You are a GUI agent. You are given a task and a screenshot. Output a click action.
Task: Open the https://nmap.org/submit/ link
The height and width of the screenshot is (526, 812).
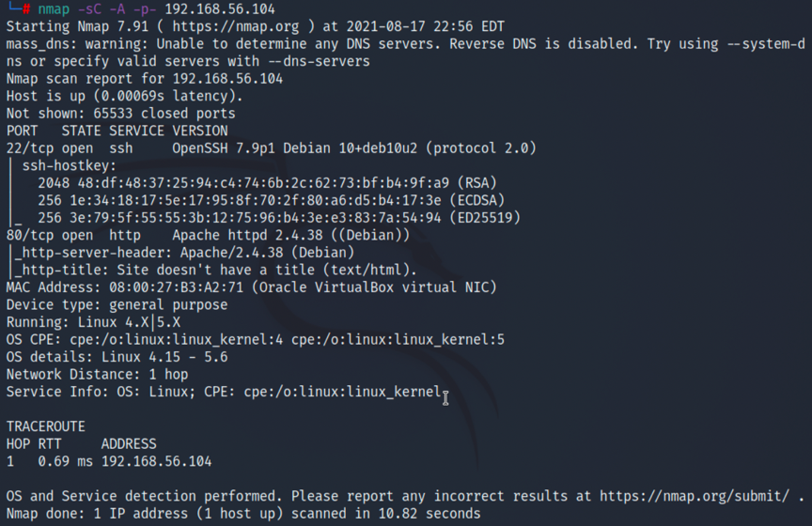coord(695,496)
